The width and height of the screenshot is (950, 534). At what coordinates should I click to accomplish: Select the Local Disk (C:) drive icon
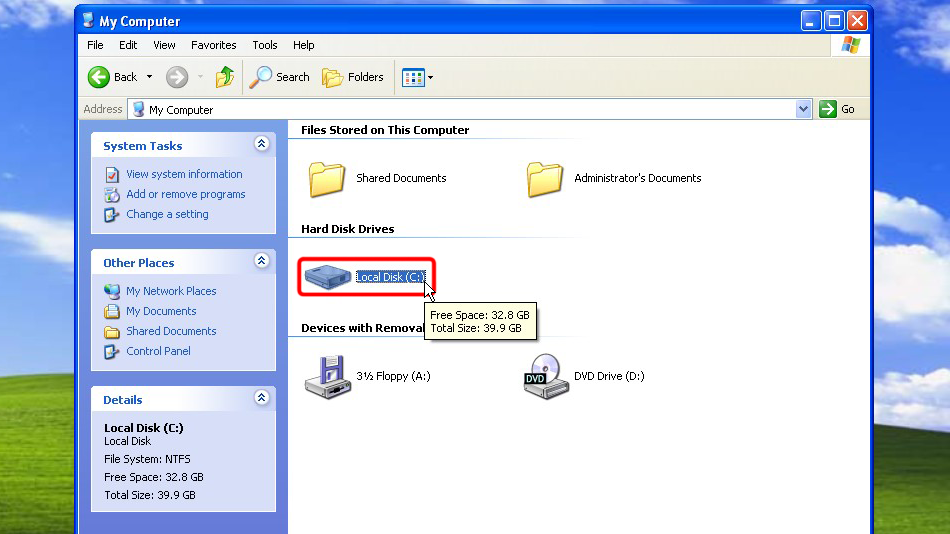click(329, 277)
